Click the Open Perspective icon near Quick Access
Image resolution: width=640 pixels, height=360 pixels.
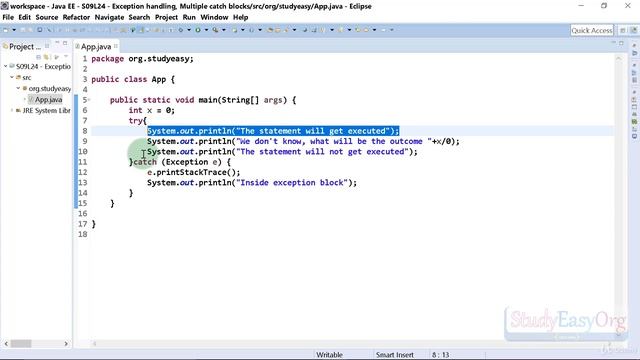click(x=623, y=30)
